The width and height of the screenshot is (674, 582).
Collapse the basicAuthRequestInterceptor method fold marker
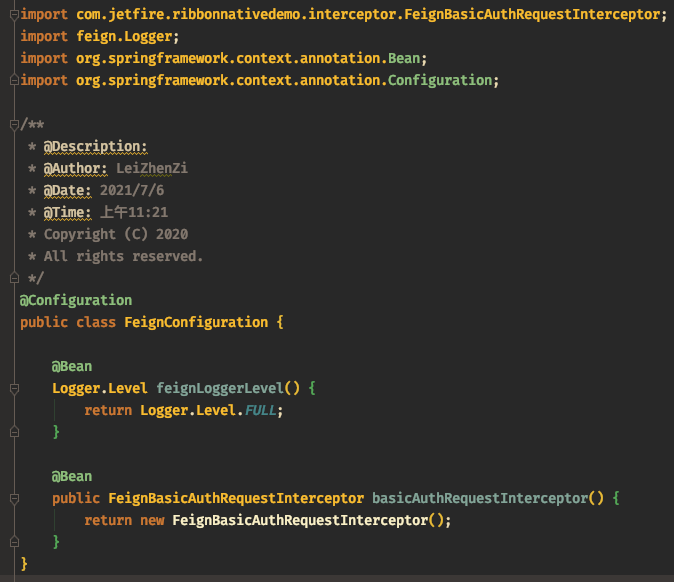coord(14,499)
